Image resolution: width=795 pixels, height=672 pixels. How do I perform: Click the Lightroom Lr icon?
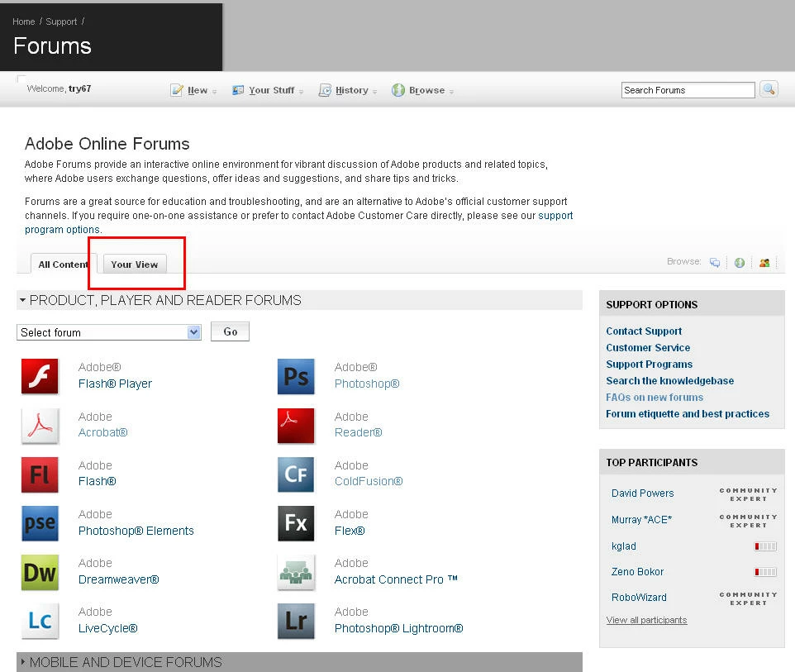click(x=296, y=621)
